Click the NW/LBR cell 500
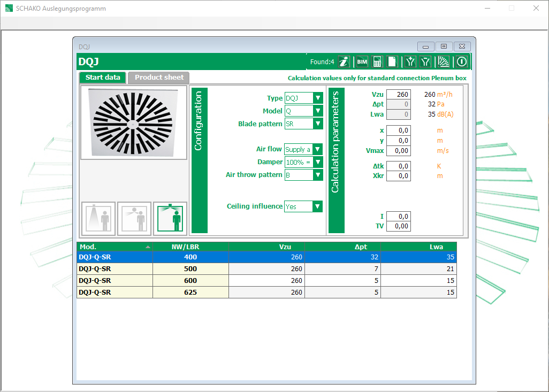Image resolution: width=549 pixels, height=392 pixels. [190, 269]
